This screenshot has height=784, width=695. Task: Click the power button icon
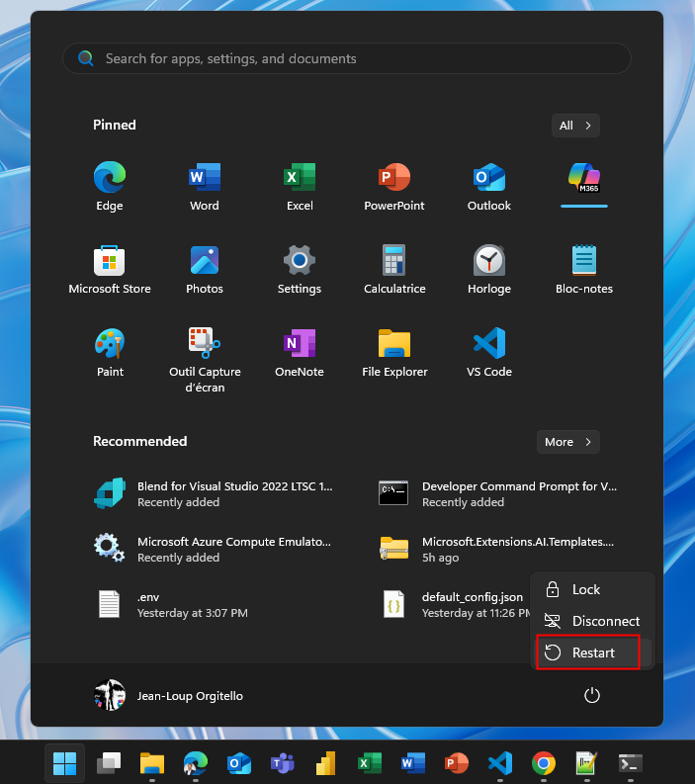(x=591, y=695)
